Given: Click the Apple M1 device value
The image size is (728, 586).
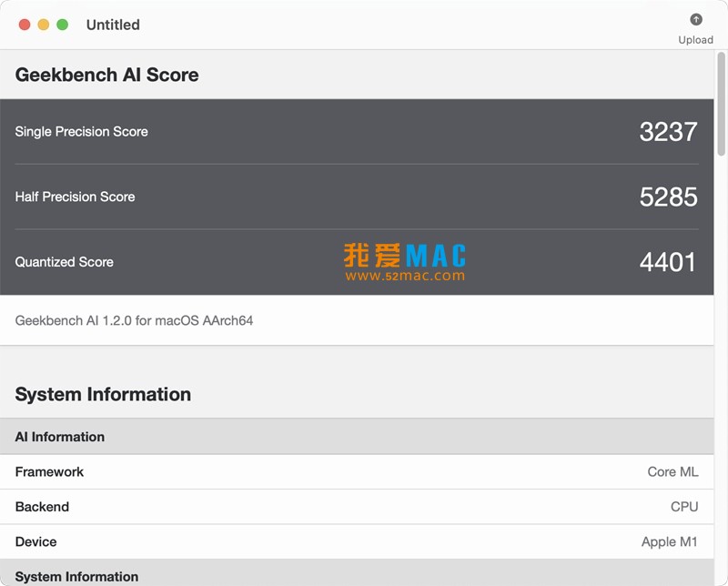Looking at the screenshot, I should tap(670, 541).
